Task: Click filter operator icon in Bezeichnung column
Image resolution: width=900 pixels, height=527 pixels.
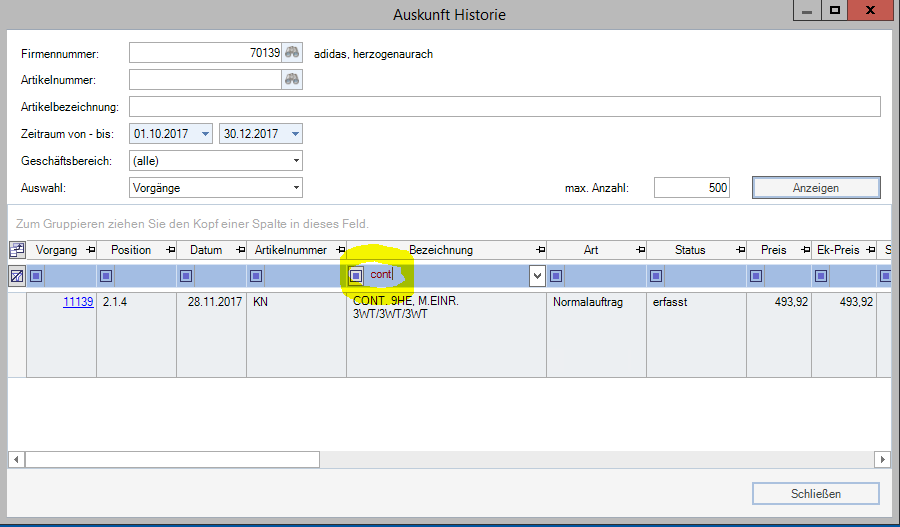Action: [356, 276]
